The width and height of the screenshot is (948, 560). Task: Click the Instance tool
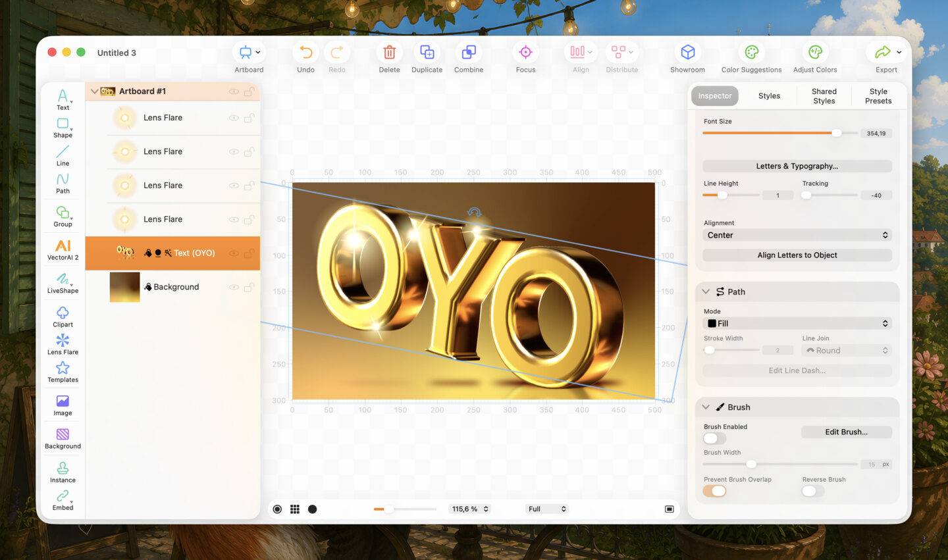click(63, 472)
